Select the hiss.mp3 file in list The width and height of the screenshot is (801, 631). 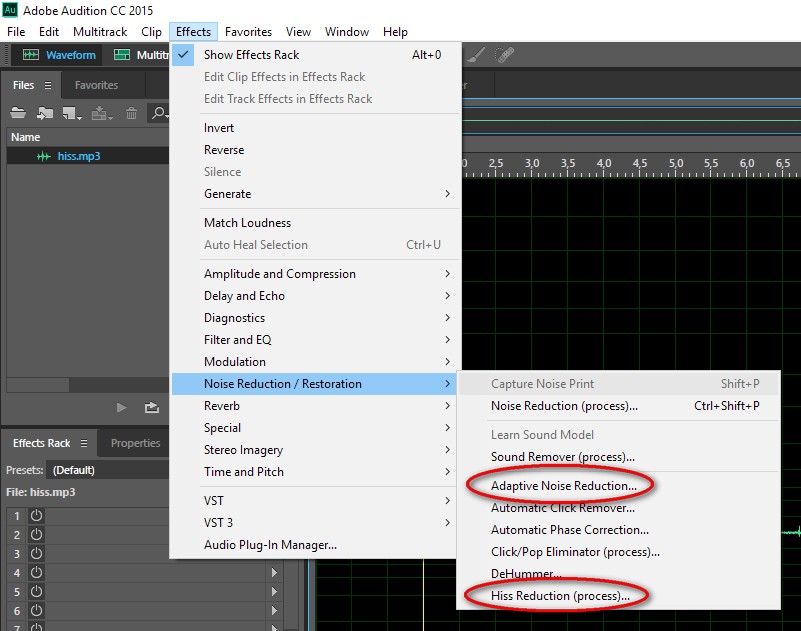78,156
